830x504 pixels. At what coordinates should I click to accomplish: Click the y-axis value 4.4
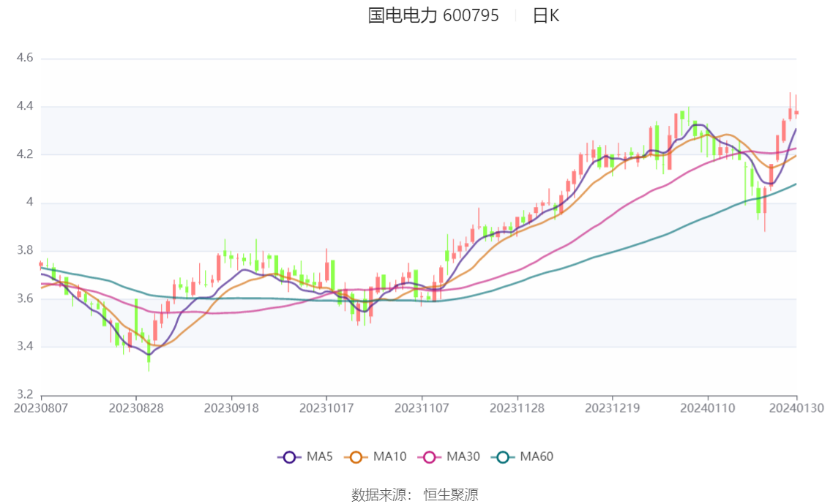pyautogui.click(x=25, y=106)
